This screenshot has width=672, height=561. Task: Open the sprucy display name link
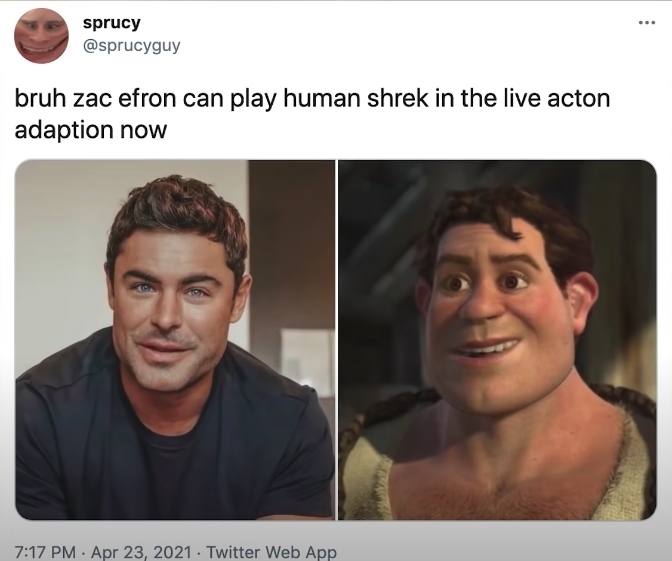[111, 23]
